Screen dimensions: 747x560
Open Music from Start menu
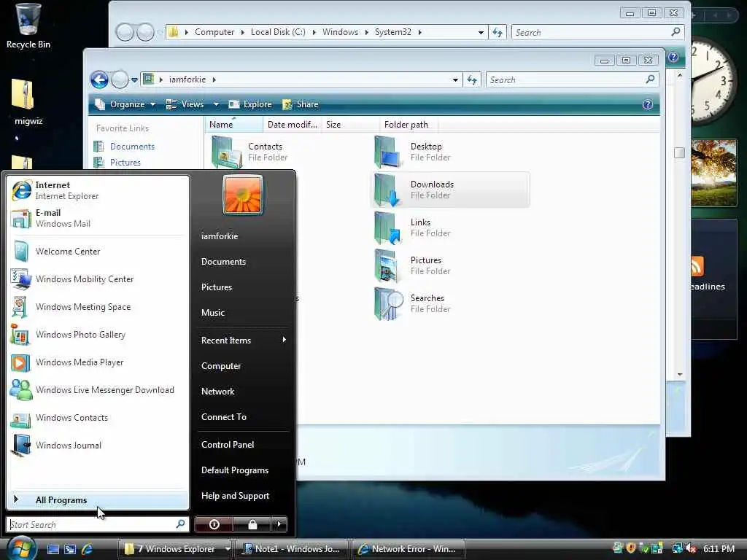click(x=243, y=313)
